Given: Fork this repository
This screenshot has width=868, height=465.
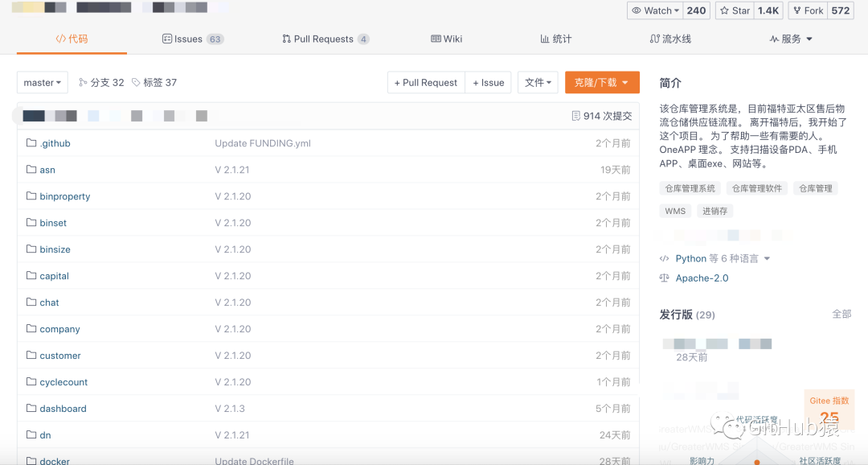Looking at the screenshot, I should [x=808, y=10].
